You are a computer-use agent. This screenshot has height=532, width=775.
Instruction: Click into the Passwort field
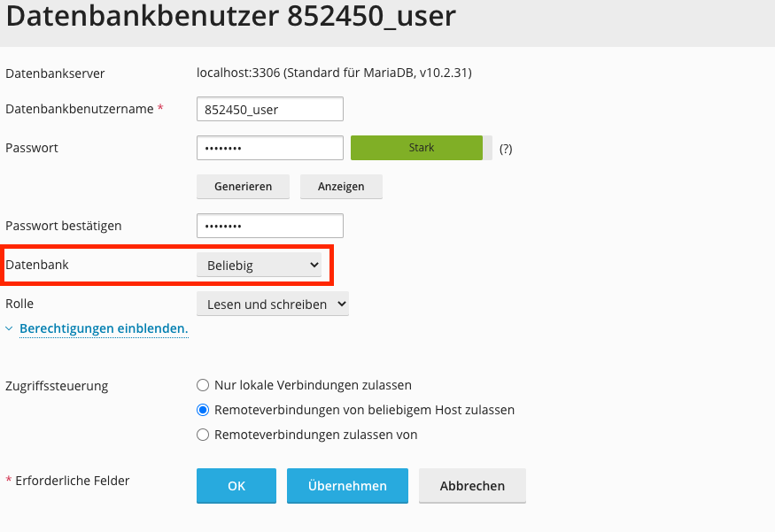click(x=269, y=148)
